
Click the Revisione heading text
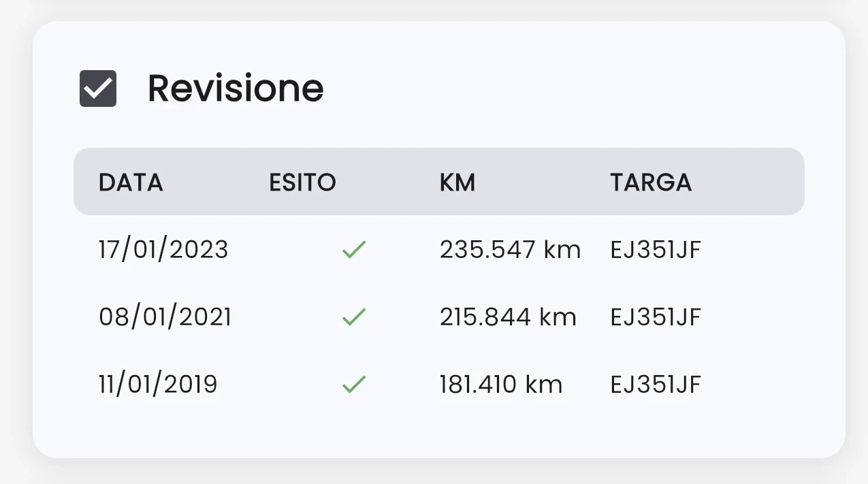tap(235, 87)
